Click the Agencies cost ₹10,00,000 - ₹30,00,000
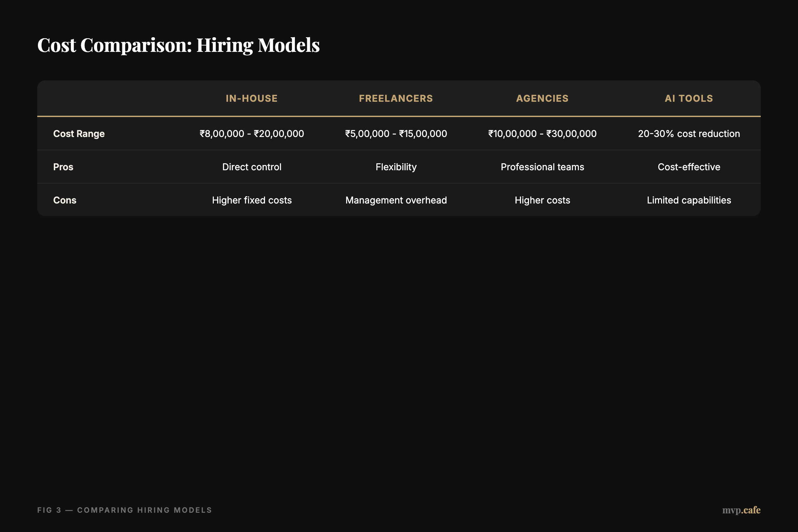Image resolution: width=798 pixels, height=532 pixels. pos(542,134)
